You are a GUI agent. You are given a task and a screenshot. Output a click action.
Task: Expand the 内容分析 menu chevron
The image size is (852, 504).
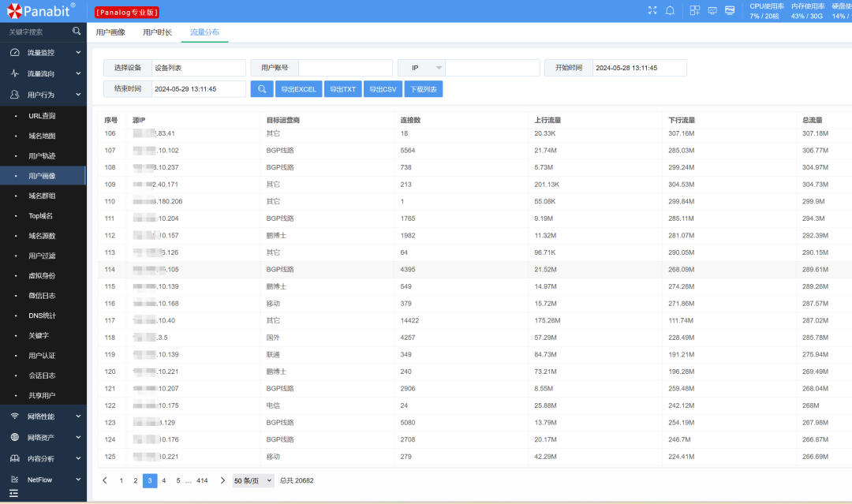pyautogui.click(x=78, y=458)
